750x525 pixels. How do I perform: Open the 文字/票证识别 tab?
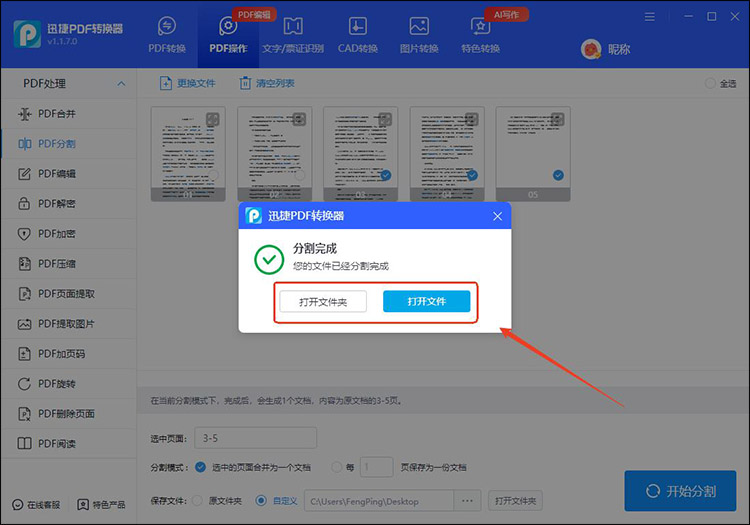click(x=293, y=35)
